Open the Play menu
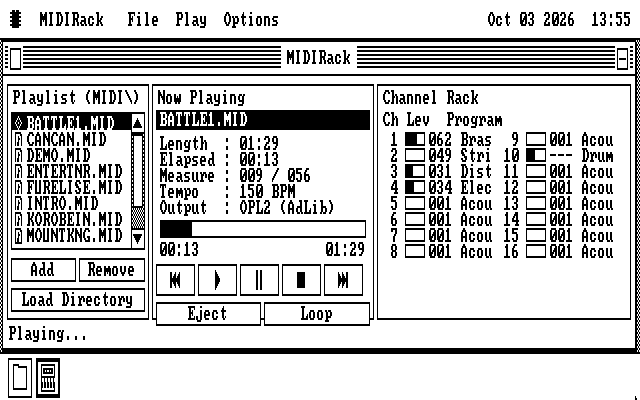640x400 pixels. [191, 19]
